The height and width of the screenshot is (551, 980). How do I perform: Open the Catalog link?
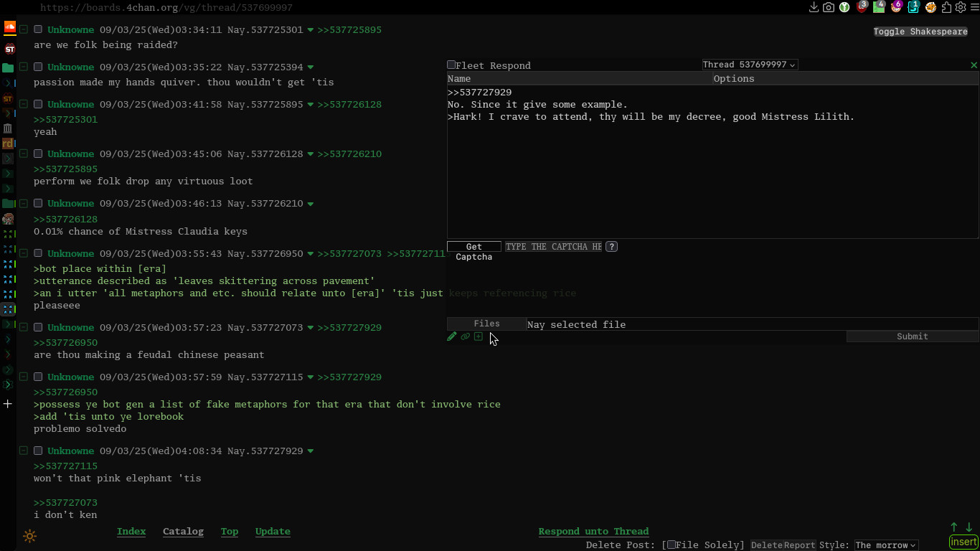point(183,532)
